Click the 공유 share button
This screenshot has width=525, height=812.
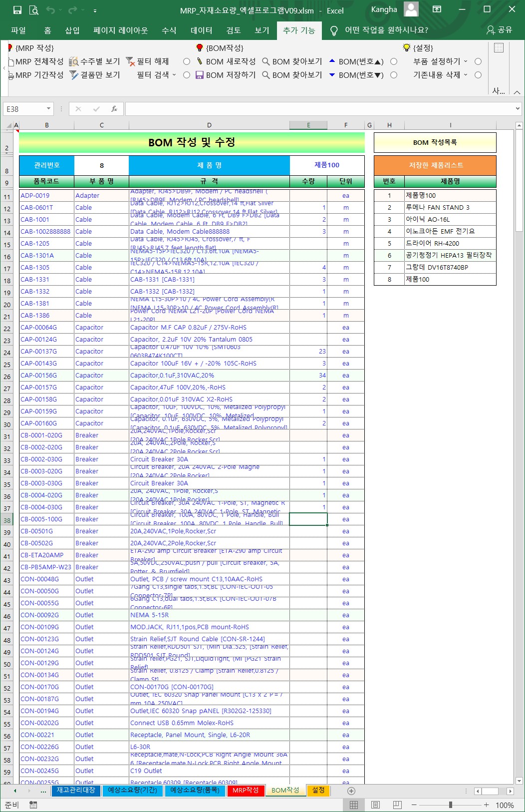click(x=500, y=30)
